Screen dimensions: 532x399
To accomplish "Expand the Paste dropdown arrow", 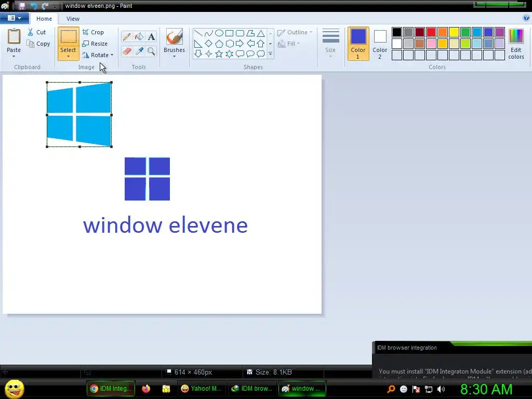I will pyautogui.click(x=14, y=56).
